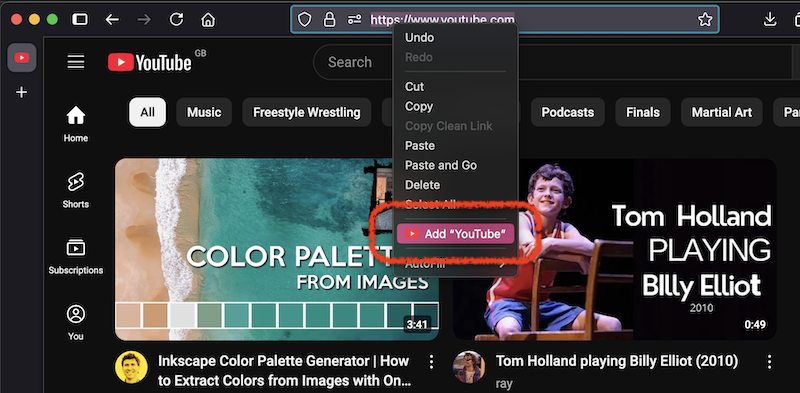Select the Freestyle Wrestling filter chip
Image resolution: width=800 pixels, height=393 pixels.
pos(307,112)
